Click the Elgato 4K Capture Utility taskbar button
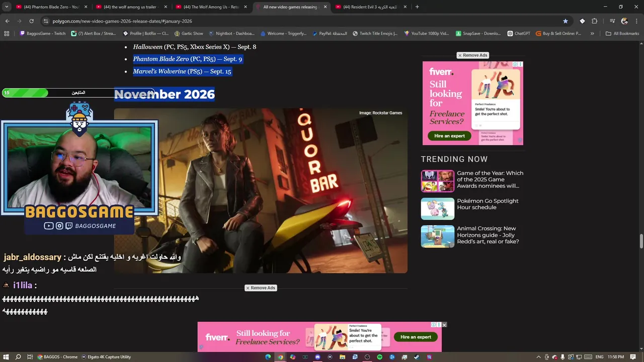The height and width of the screenshot is (362, 644). pyautogui.click(x=106, y=357)
